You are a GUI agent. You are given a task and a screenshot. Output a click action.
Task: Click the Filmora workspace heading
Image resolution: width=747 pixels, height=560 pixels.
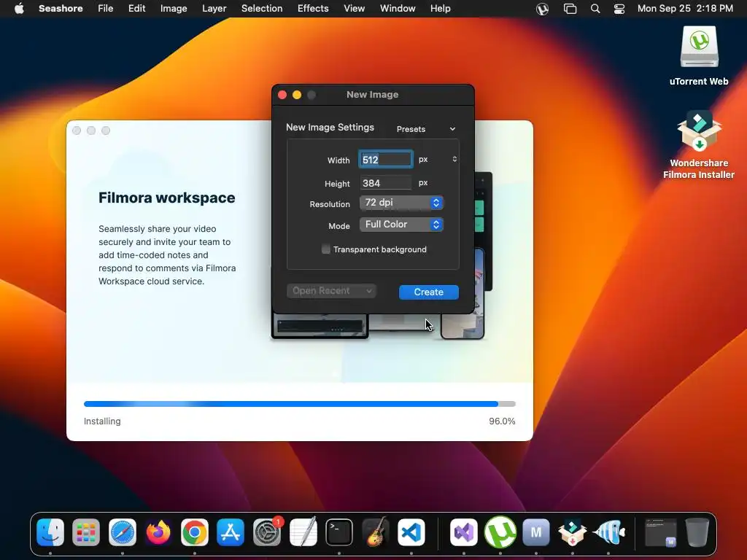pyautogui.click(x=167, y=198)
